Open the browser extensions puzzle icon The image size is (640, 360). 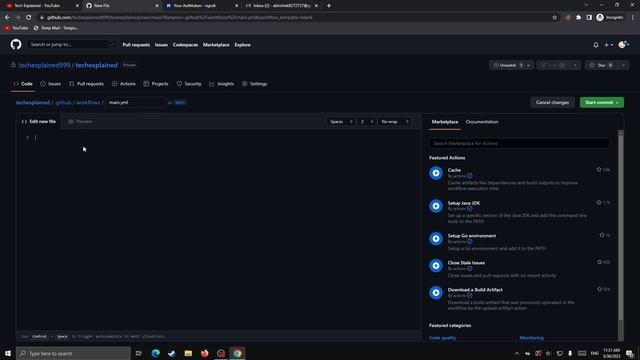click(x=578, y=18)
